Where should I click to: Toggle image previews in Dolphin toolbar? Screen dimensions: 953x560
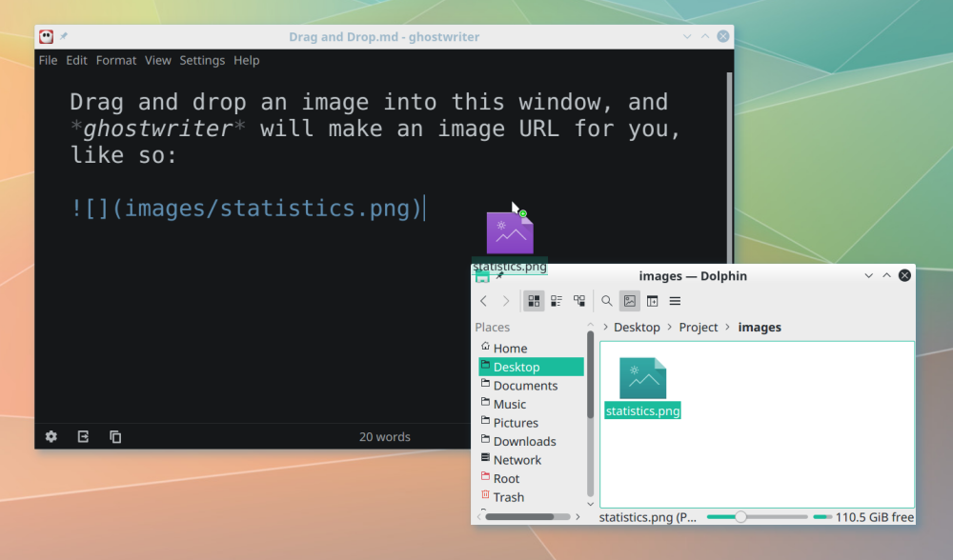point(629,301)
